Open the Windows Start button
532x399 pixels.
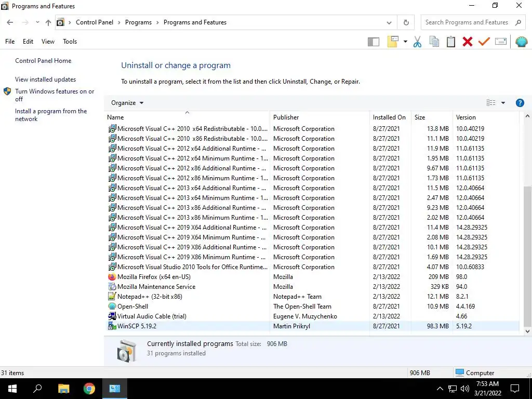pyautogui.click(x=12, y=389)
